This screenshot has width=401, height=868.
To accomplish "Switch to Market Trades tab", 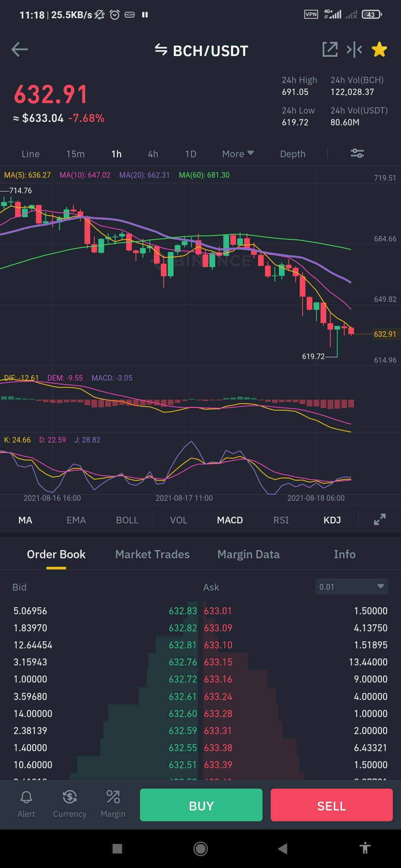I will tap(152, 554).
